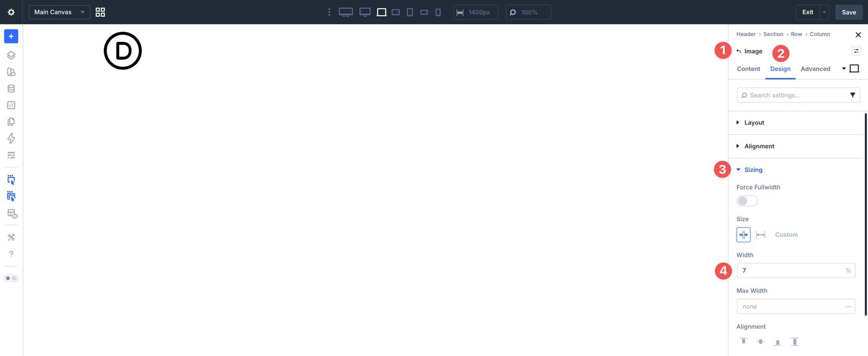Select the phone portrait breakpoint icon

point(438,12)
